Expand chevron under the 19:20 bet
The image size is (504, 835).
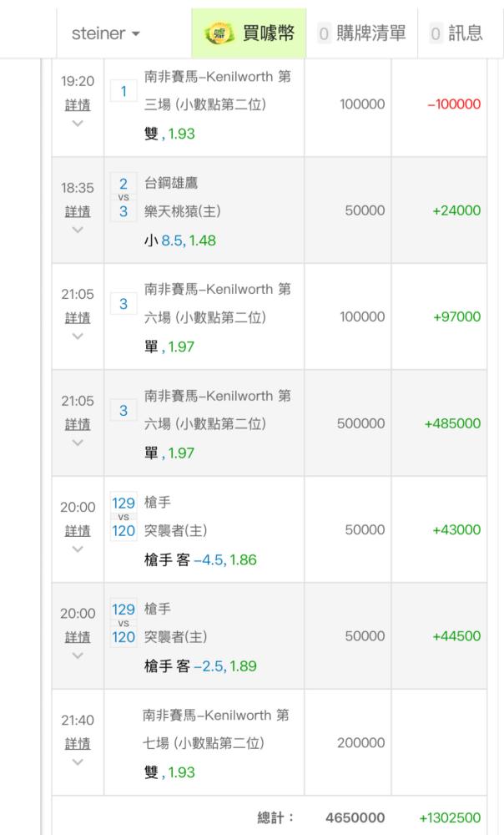click(78, 124)
